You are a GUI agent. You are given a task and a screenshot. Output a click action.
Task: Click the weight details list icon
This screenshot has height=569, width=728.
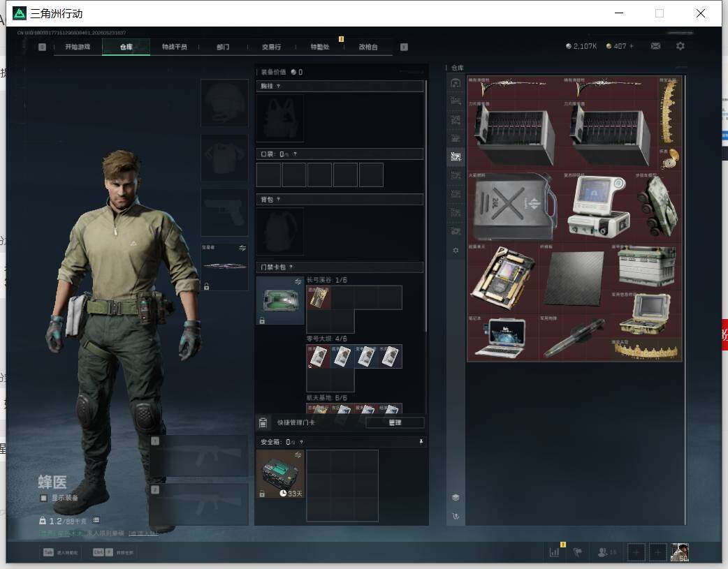96,520
